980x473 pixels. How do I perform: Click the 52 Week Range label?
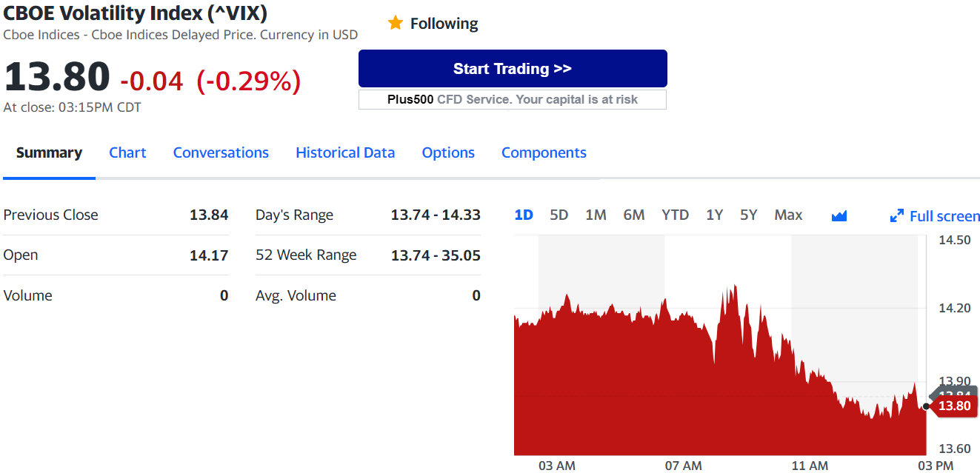point(306,255)
